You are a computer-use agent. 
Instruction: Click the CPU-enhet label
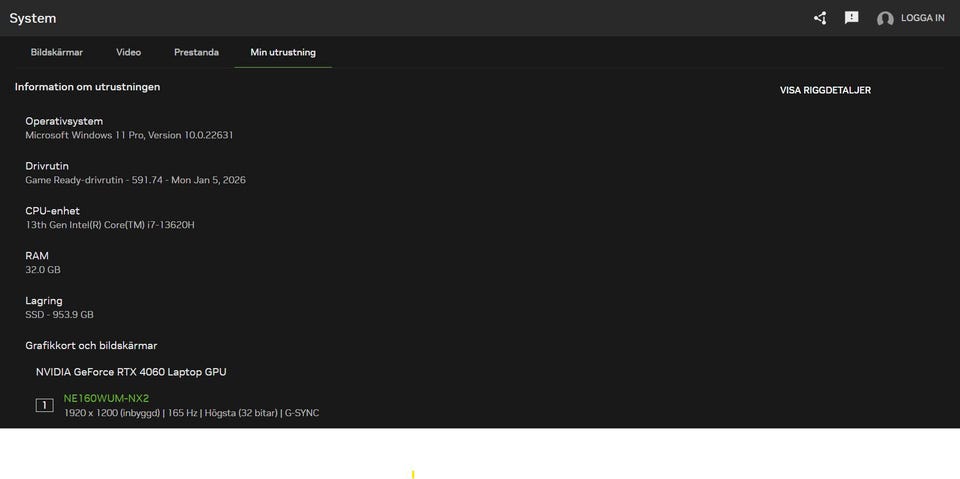(53, 211)
